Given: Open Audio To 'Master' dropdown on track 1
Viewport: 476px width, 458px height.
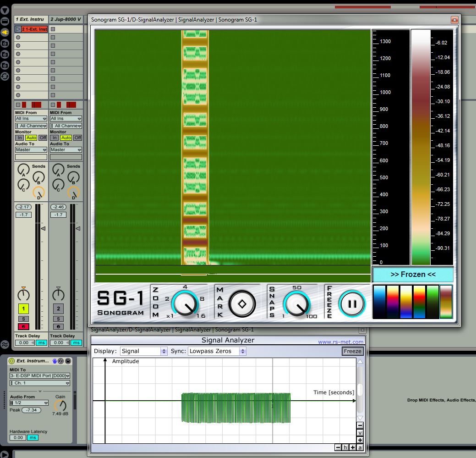Looking at the screenshot, I should pyautogui.click(x=31, y=150).
